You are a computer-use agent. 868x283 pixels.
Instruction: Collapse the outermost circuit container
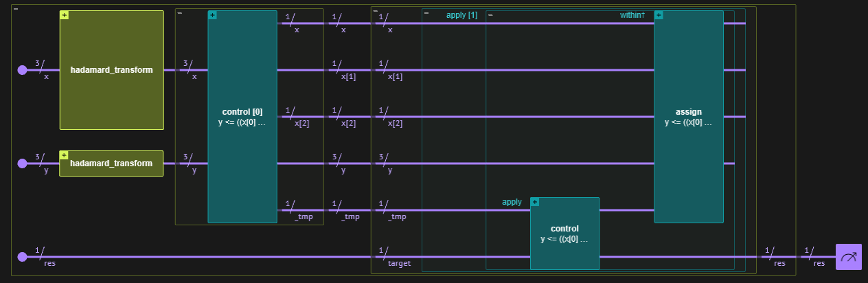(x=16, y=9)
